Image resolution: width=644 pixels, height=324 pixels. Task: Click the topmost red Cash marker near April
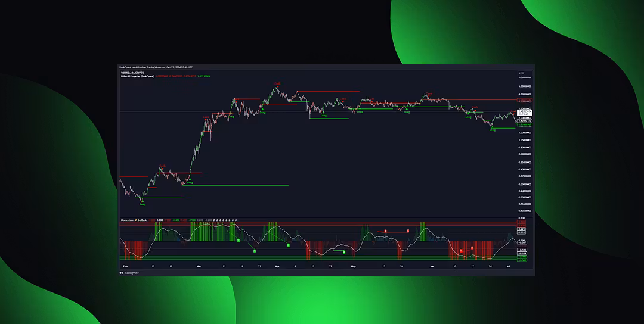pos(277,84)
